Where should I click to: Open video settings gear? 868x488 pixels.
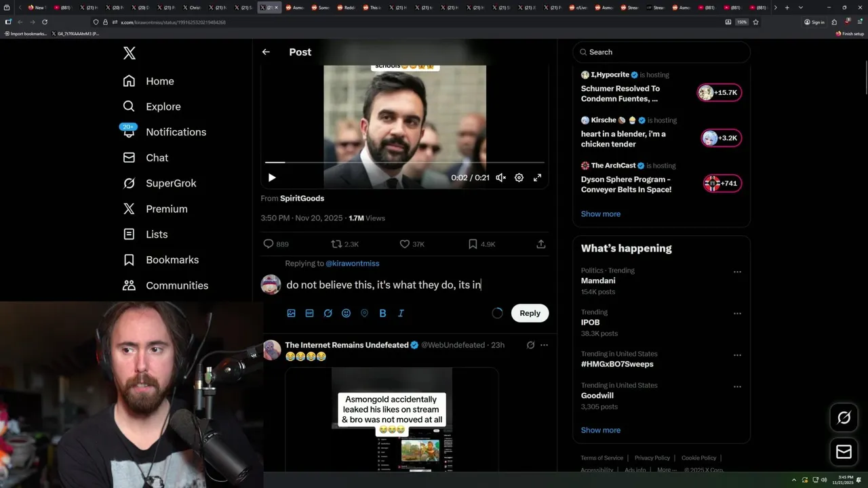coord(519,178)
